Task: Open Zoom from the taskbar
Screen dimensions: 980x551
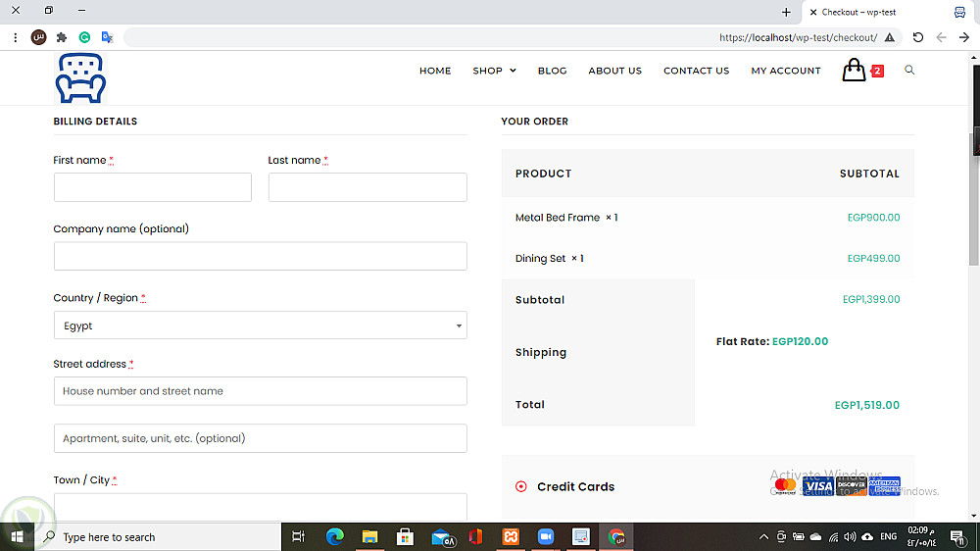Action: [546, 536]
